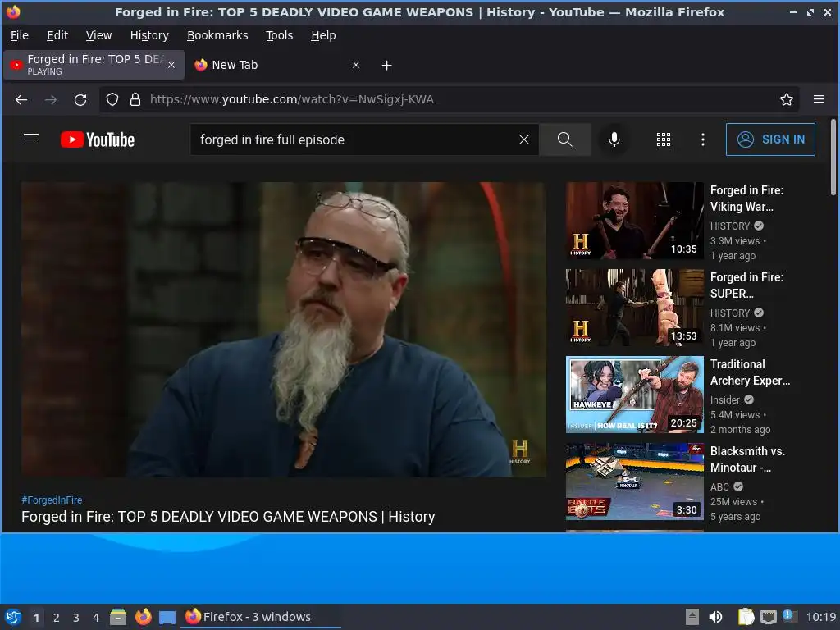Switch to the Forged in Fire tab
The width and height of the screenshot is (840, 630).
(94, 65)
